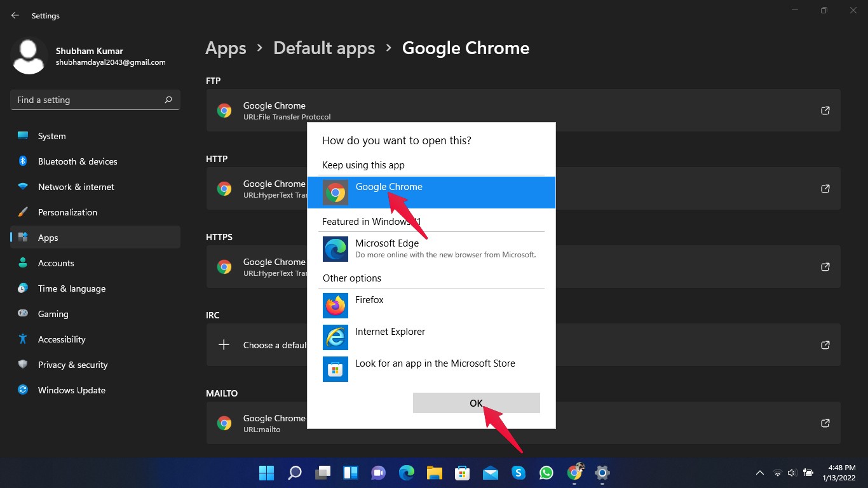Image resolution: width=868 pixels, height=488 pixels.
Task: Open the FTP external link icon
Action: [x=825, y=111]
